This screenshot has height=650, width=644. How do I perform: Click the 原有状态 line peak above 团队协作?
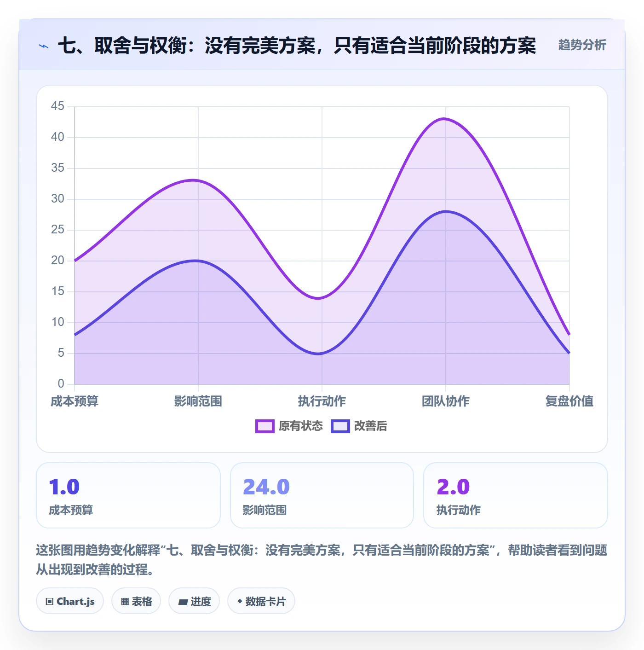pos(444,119)
